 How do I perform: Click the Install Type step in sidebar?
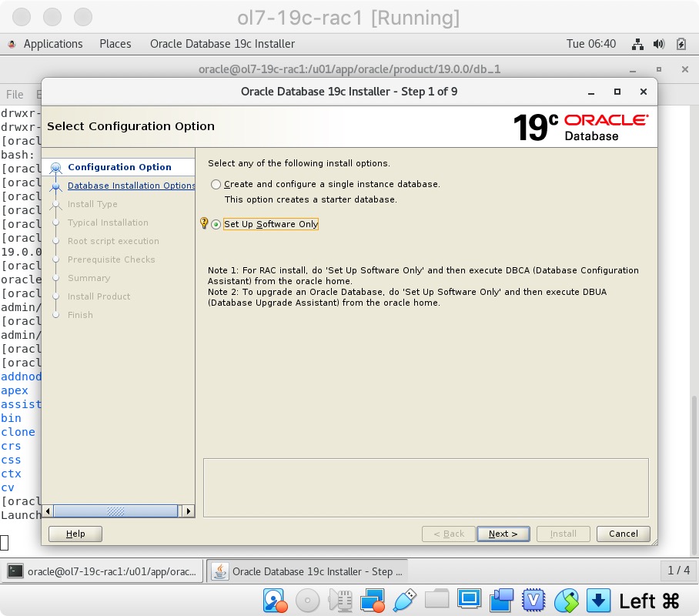(92, 204)
